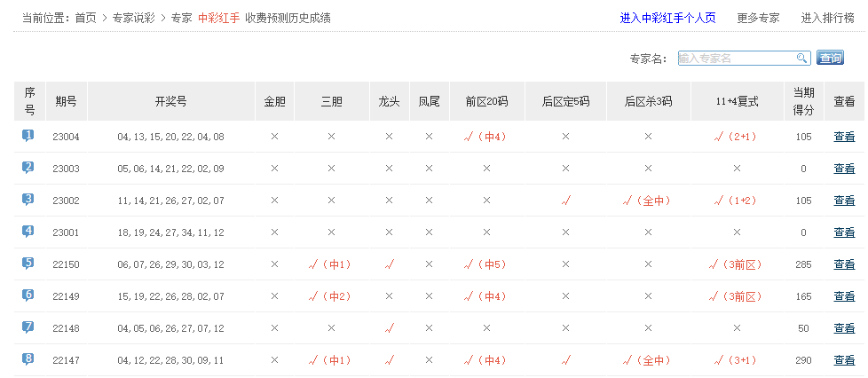The width and height of the screenshot is (868, 378).
Task: Click the search magnifier icon
Action: coord(802,58)
